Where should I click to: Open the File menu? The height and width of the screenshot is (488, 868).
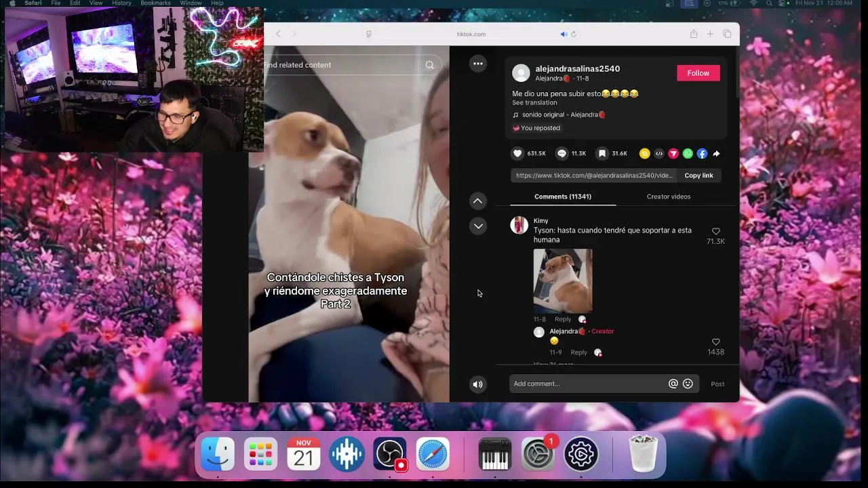56,3
